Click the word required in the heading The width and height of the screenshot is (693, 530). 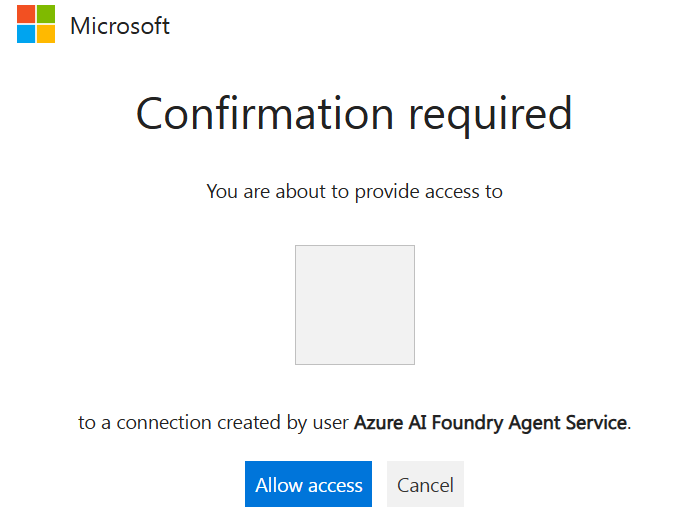click(x=491, y=116)
